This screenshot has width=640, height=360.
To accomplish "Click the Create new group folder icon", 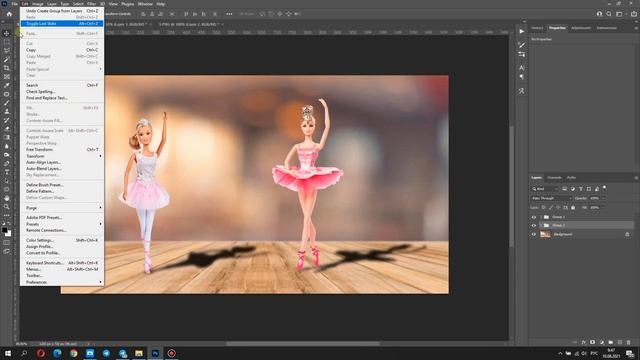I will (611, 342).
